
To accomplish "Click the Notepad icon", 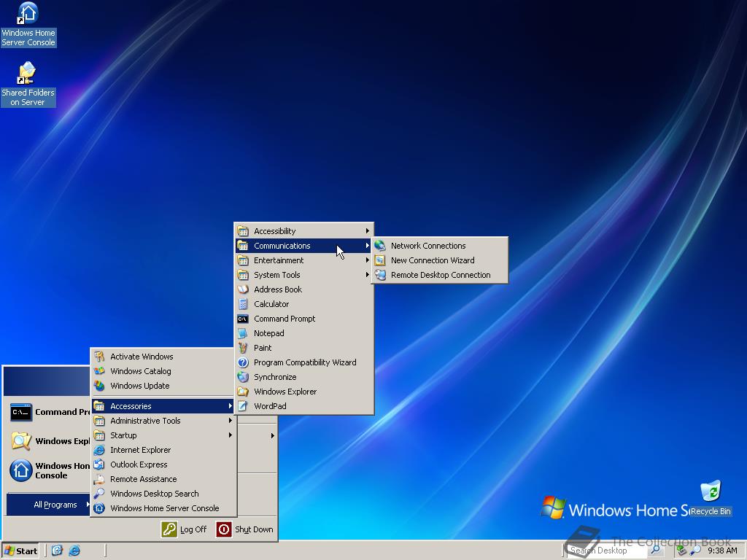I will 243,333.
